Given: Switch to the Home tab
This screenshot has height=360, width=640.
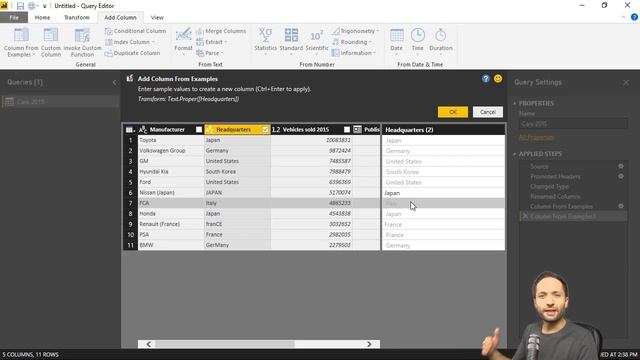Looking at the screenshot, I should [x=42, y=18].
